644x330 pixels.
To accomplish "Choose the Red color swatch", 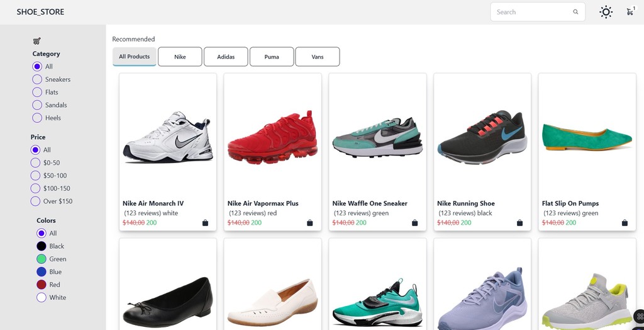I will point(41,284).
